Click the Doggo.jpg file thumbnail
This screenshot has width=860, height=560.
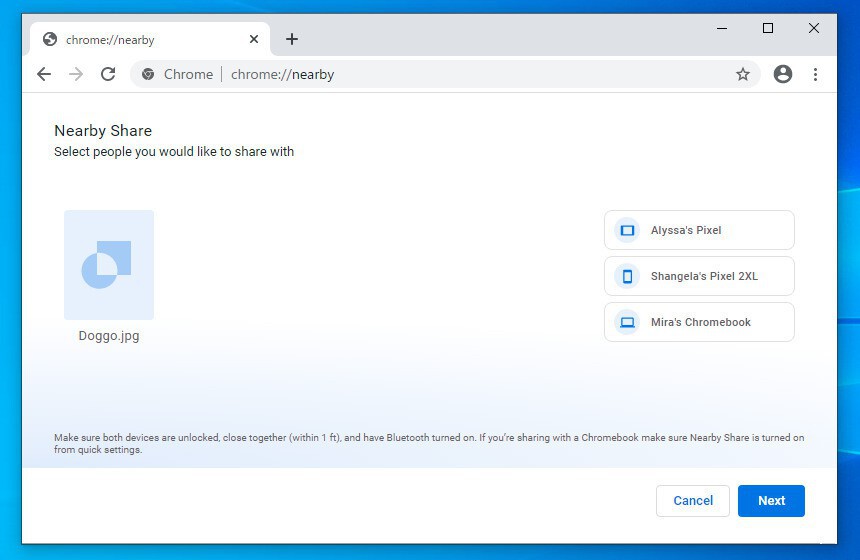tap(109, 265)
